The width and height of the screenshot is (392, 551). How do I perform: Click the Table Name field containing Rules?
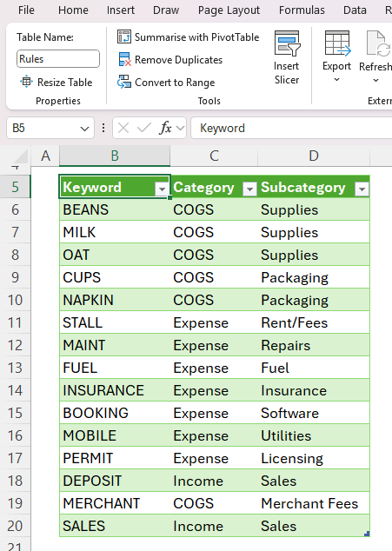(x=58, y=59)
